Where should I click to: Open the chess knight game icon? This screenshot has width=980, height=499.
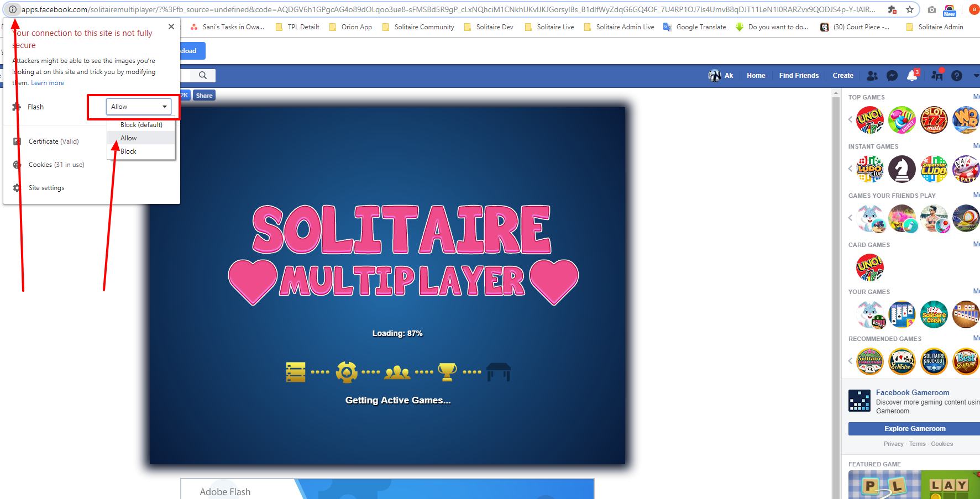[x=902, y=169]
